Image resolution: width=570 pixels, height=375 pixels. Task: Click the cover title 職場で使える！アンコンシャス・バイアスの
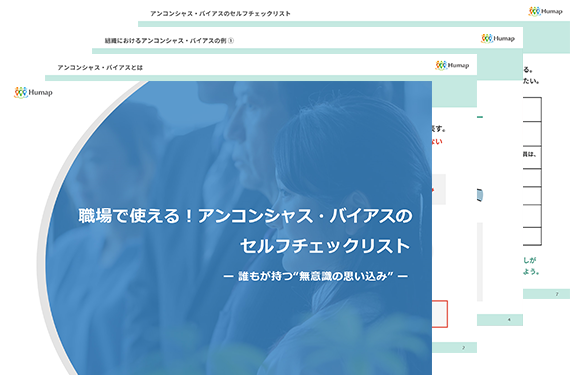[x=245, y=216]
